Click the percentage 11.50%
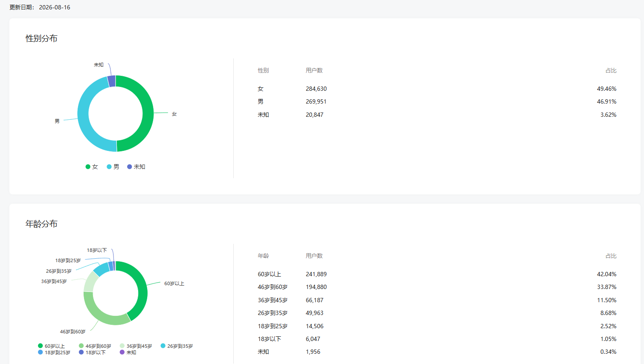 pos(606,300)
